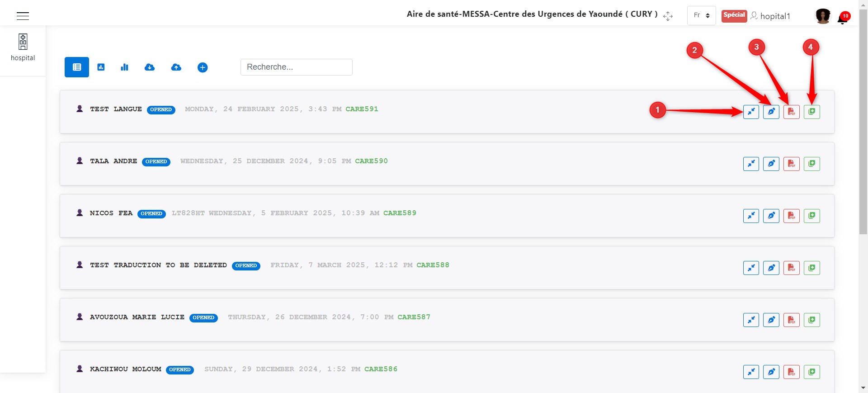Collapse the NICOS FEA record

click(751, 216)
